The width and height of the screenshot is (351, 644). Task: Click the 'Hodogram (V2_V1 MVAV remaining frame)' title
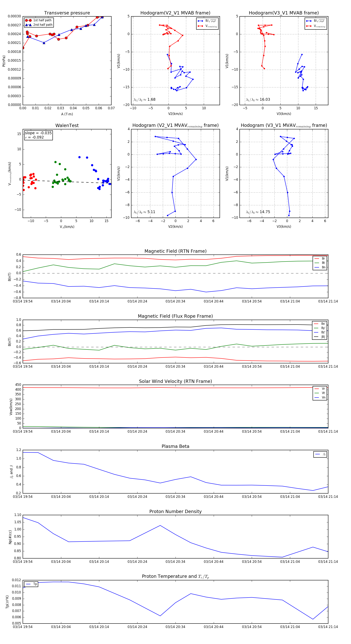(175, 125)
